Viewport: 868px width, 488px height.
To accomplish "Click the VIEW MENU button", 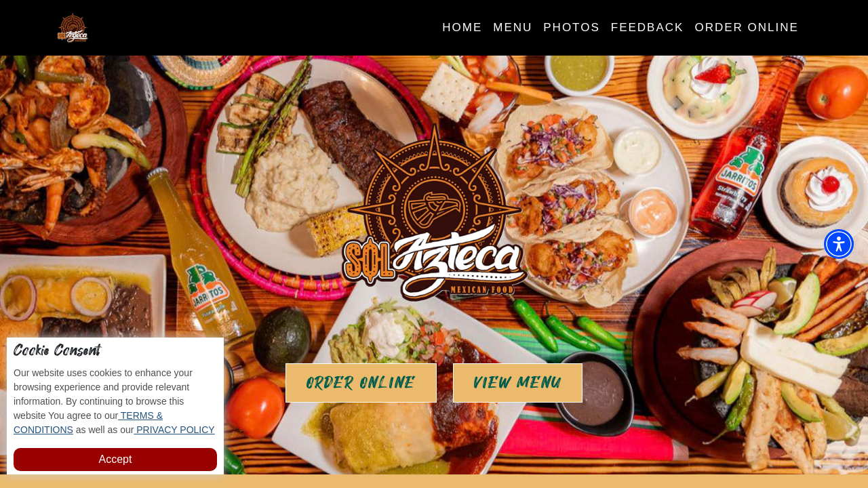I will tap(517, 383).
